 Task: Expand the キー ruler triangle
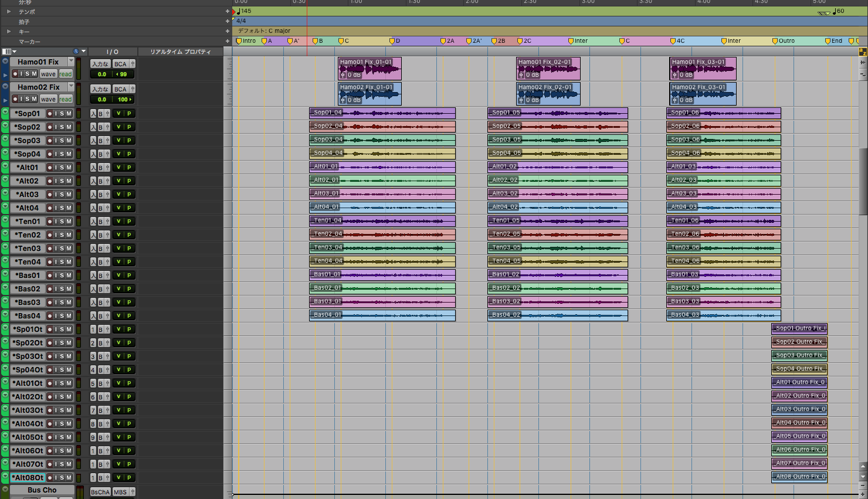(x=9, y=31)
